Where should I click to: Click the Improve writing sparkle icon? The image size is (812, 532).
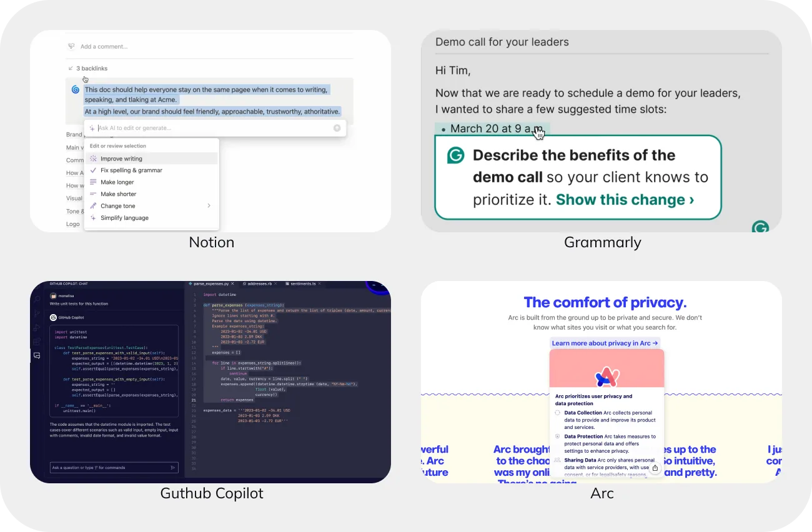[x=93, y=159]
